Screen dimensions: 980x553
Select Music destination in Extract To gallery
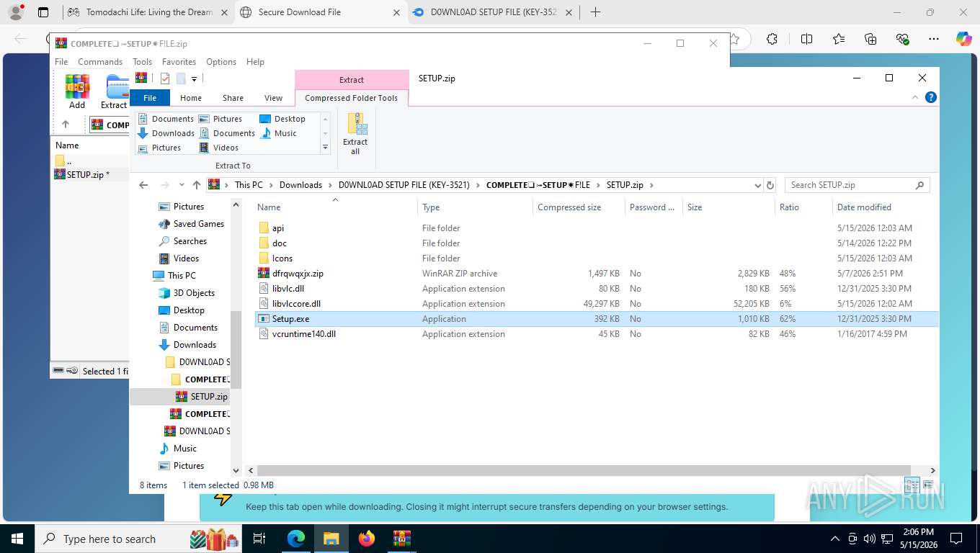(278, 133)
